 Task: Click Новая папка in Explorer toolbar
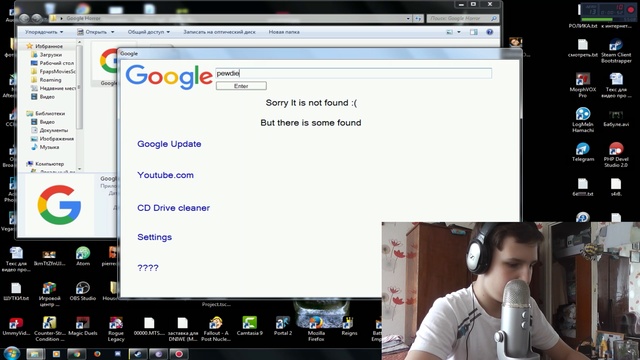click(x=284, y=32)
